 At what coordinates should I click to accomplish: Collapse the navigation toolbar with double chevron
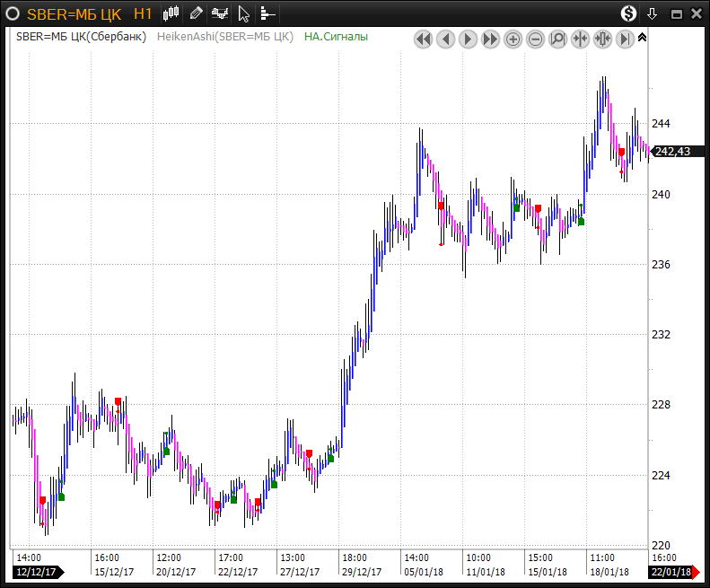(x=642, y=38)
